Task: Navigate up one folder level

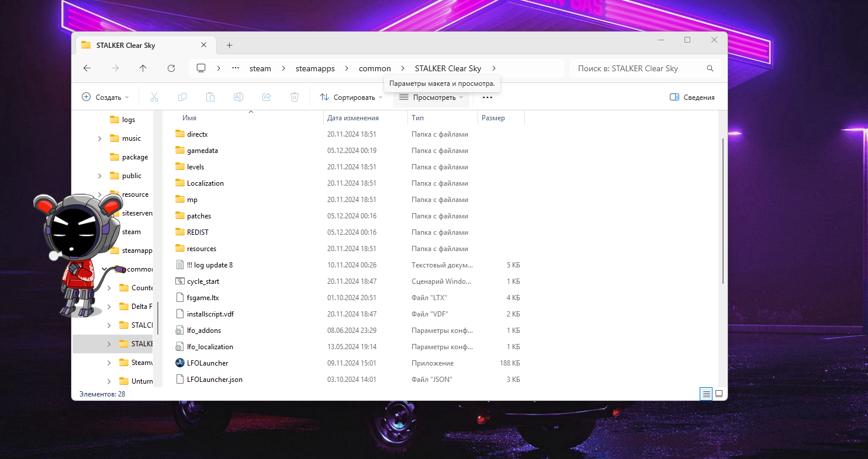Action: [x=143, y=68]
